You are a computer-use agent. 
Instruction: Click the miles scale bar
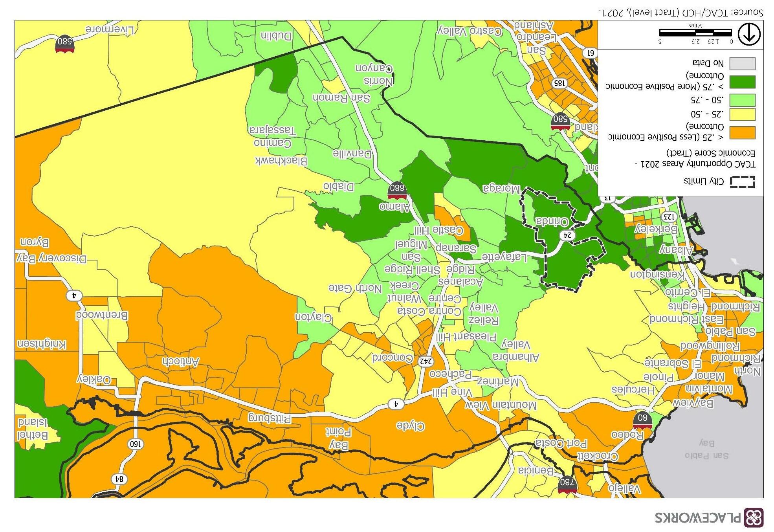pos(695,33)
